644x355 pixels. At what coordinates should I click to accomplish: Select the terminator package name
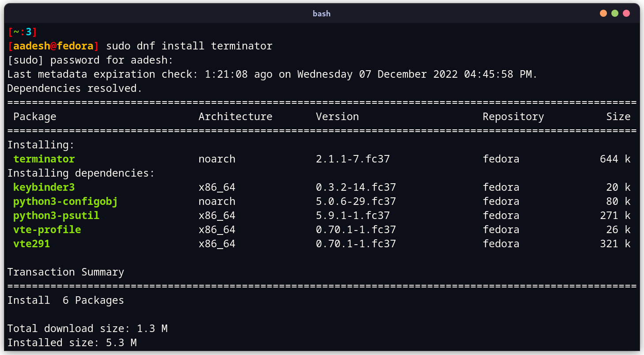point(44,159)
